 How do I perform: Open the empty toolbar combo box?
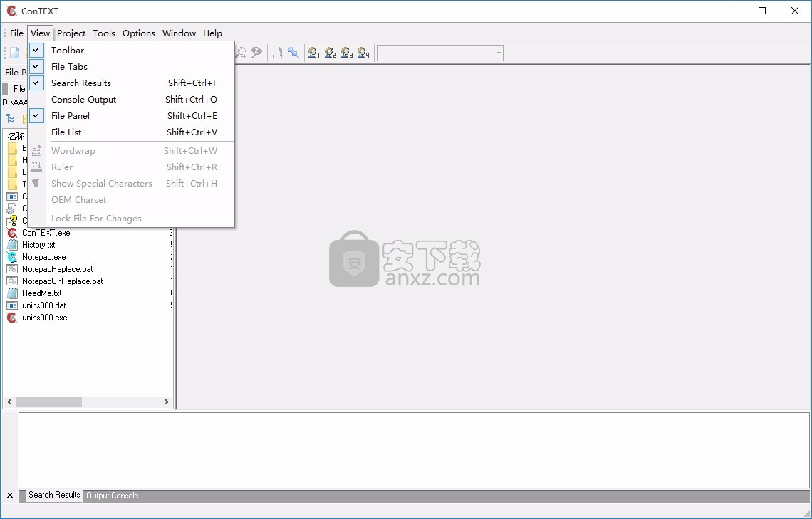click(440, 53)
